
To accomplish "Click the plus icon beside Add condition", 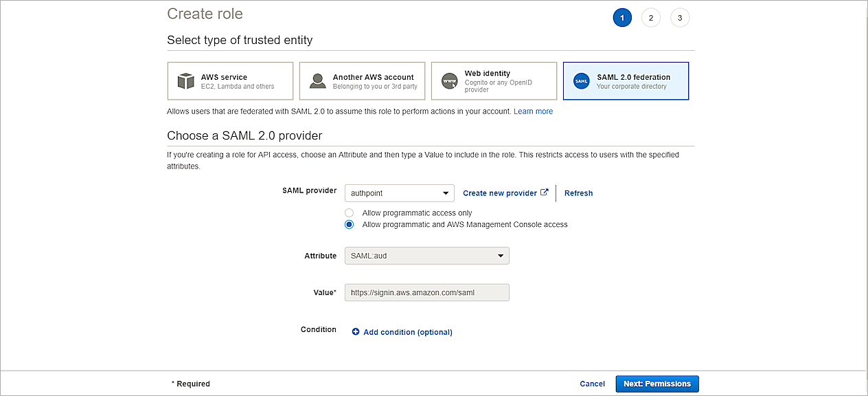I will coord(356,332).
